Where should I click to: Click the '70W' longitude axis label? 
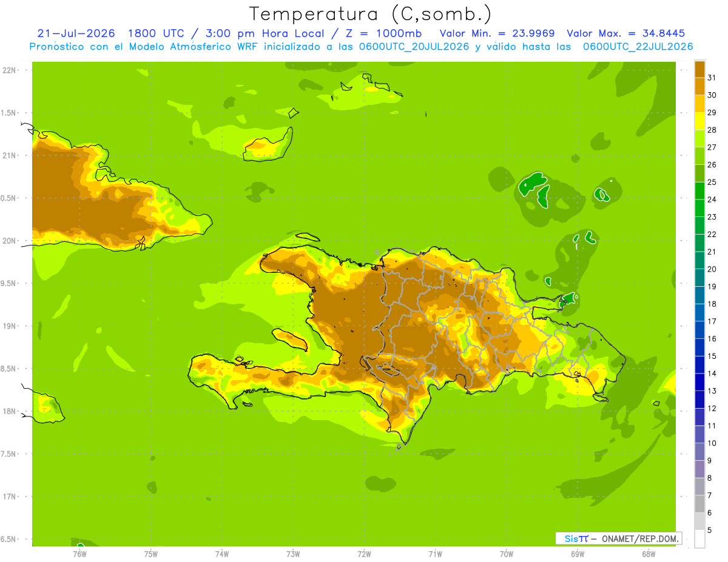coord(507,554)
